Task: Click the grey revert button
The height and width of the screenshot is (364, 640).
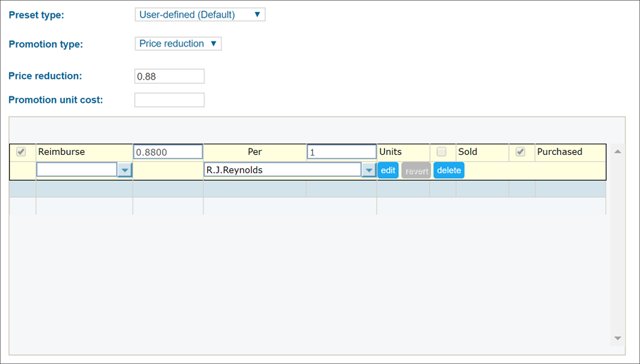Action: [416, 170]
